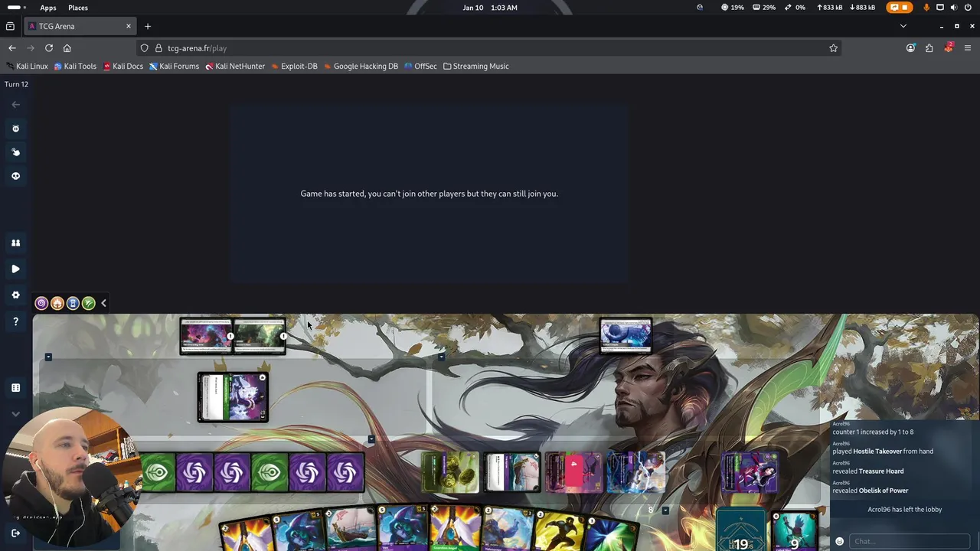Toggle the hand zone collapse button
980x551 pixels.
point(665,510)
